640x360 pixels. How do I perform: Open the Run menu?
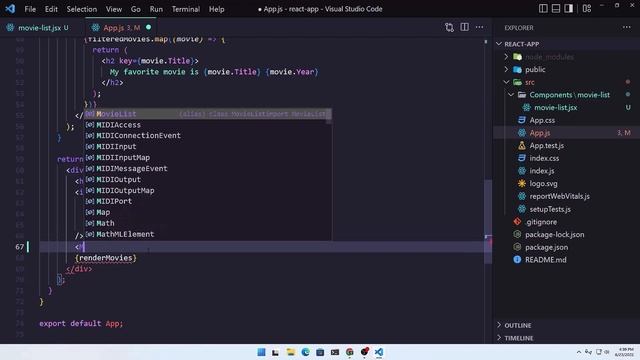coord(156,9)
